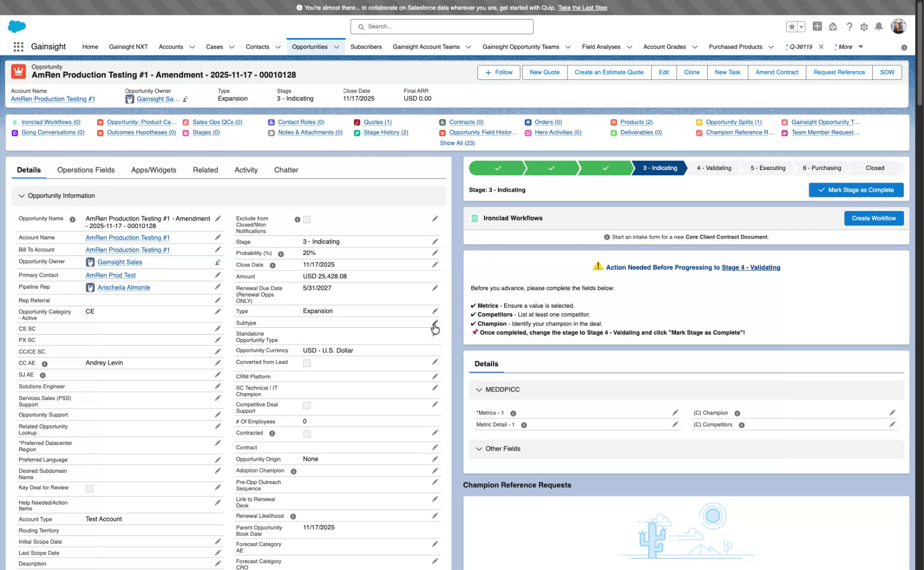The image size is (924, 570).
Task: Check the Converted from Lead checkbox
Action: (x=306, y=363)
